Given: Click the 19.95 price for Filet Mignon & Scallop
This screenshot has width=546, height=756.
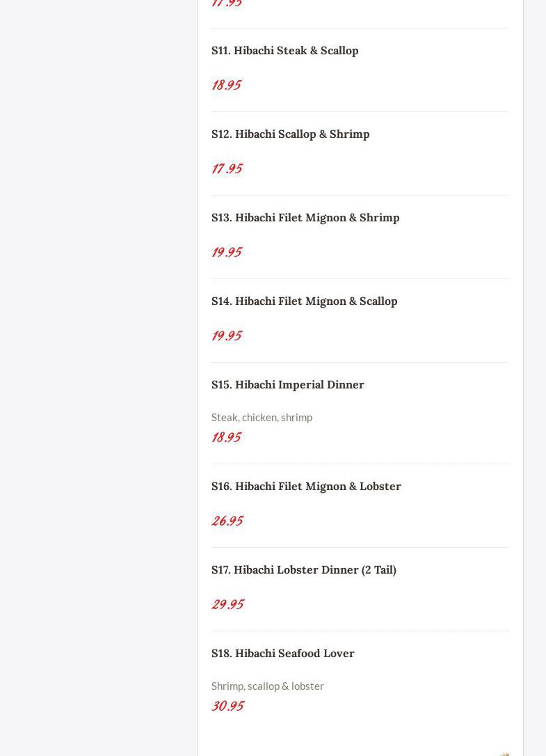Looking at the screenshot, I should click(x=226, y=336).
